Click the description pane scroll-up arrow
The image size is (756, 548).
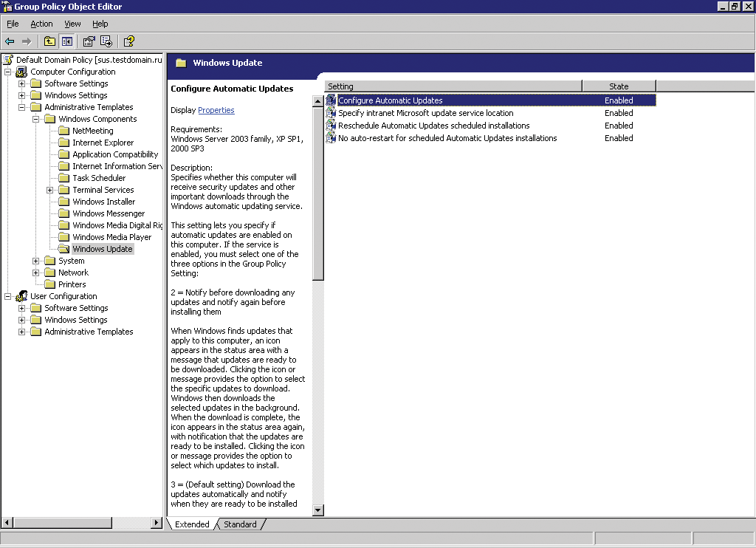tap(317, 101)
